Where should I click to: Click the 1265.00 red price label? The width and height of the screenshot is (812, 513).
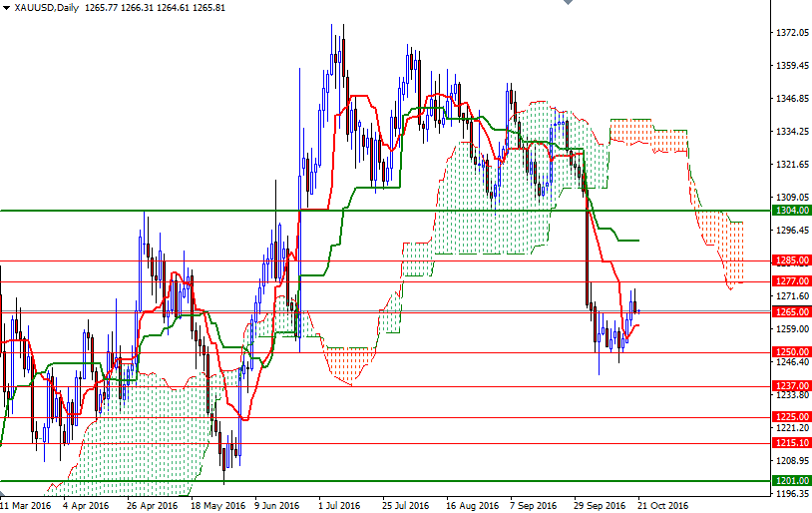click(x=792, y=312)
